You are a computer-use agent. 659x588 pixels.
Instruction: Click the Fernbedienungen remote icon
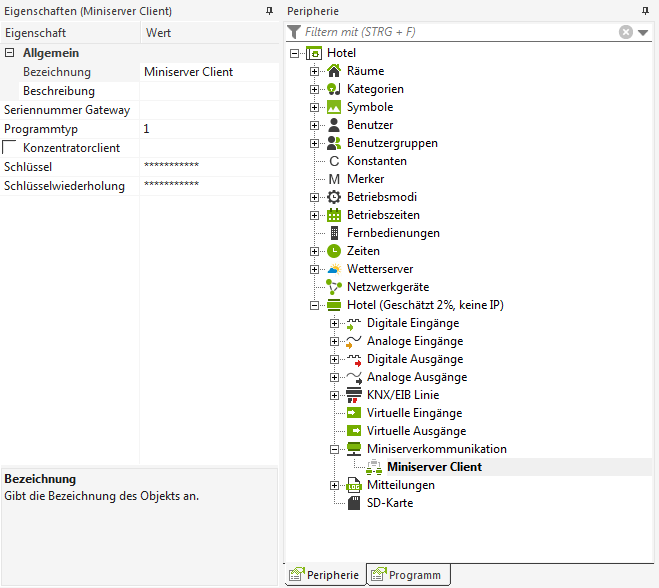(x=334, y=233)
